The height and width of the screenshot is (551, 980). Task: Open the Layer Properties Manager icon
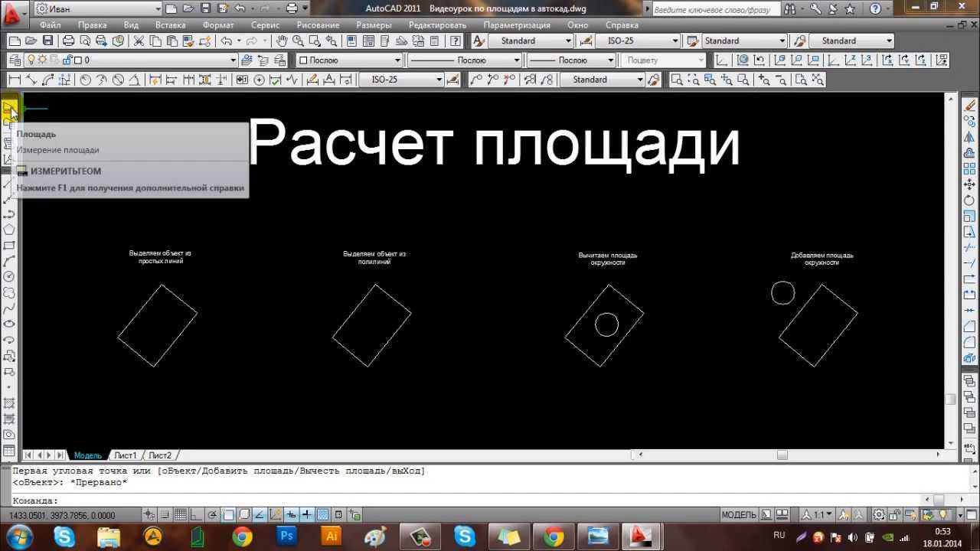tap(13, 60)
